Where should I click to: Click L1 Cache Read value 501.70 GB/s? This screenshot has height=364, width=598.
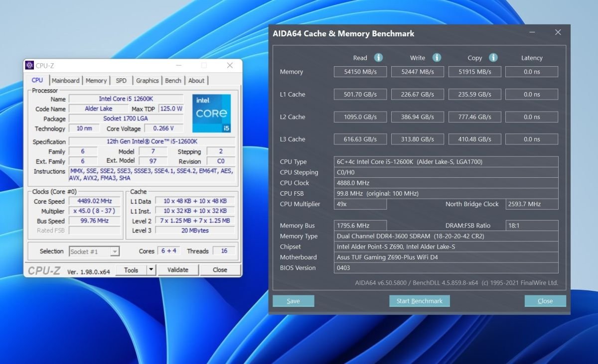click(360, 94)
